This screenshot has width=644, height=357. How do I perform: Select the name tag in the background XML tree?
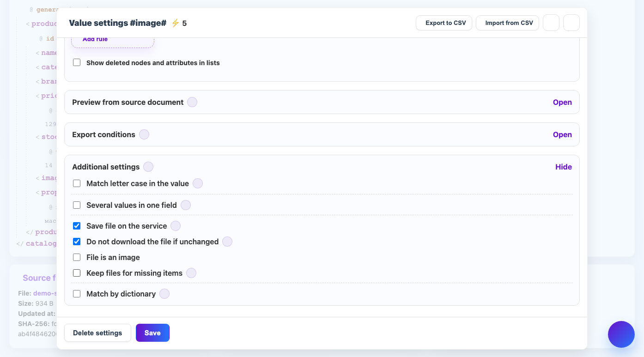click(49, 53)
